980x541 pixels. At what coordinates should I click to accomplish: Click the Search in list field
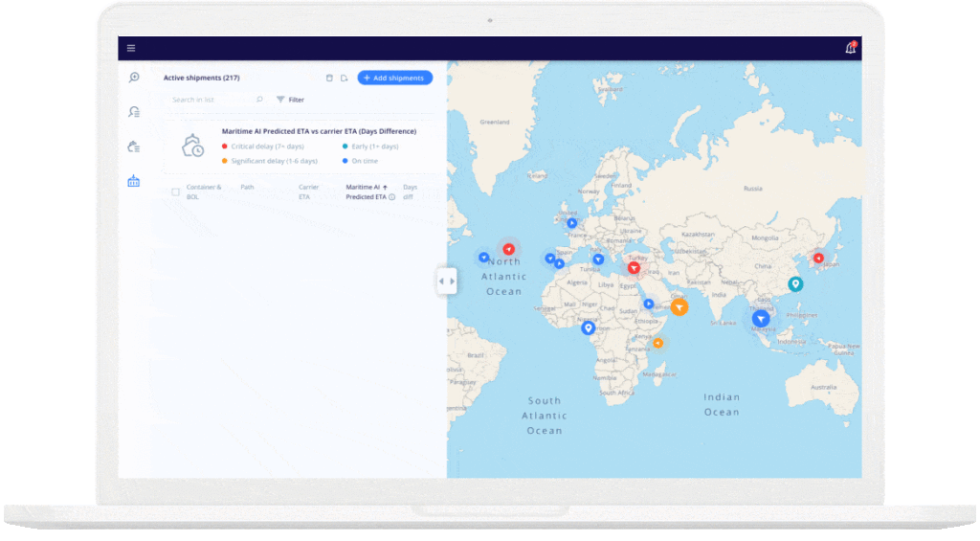211,100
